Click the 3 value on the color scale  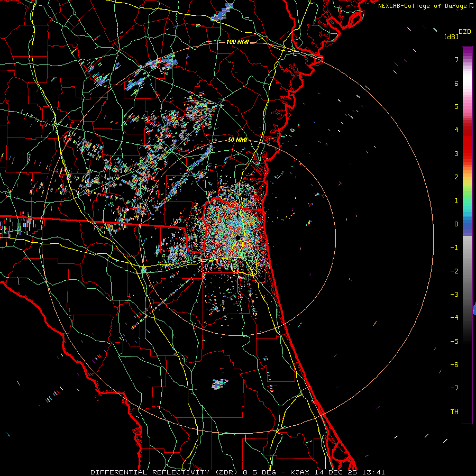pyautogui.click(x=456, y=153)
